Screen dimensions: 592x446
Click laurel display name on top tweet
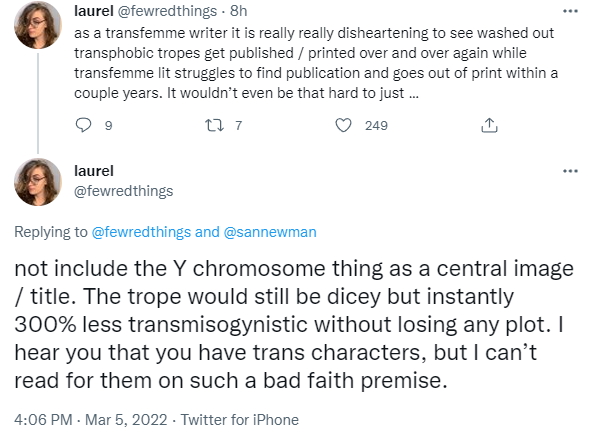[94, 11]
